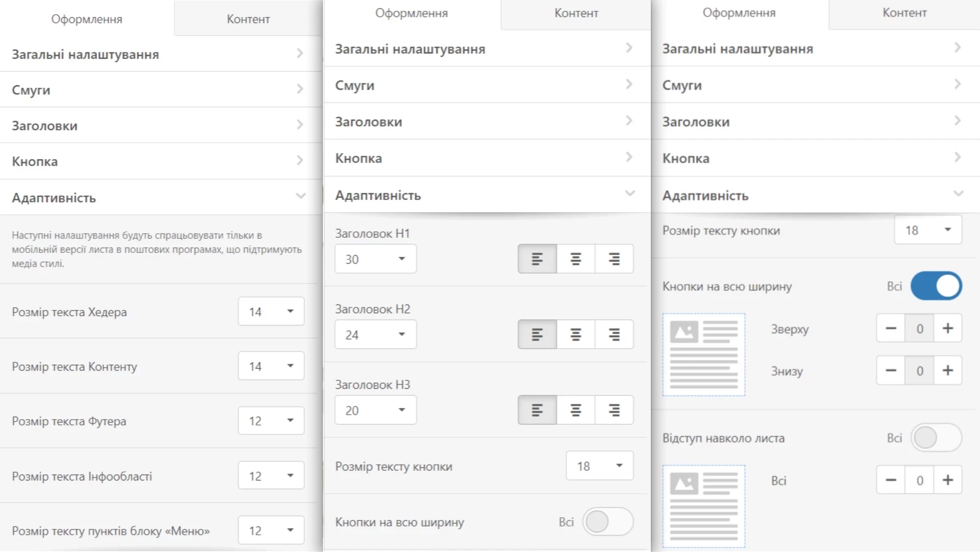
Task: Open Заголовок H1 font size dropdown
Action: pyautogui.click(x=375, y=259)
